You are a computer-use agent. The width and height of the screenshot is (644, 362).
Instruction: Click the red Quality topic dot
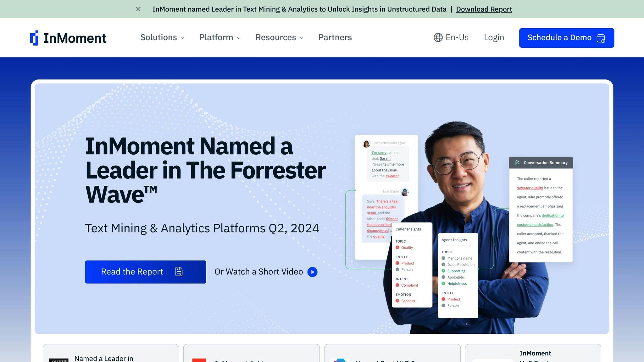[x=397, y=247]
